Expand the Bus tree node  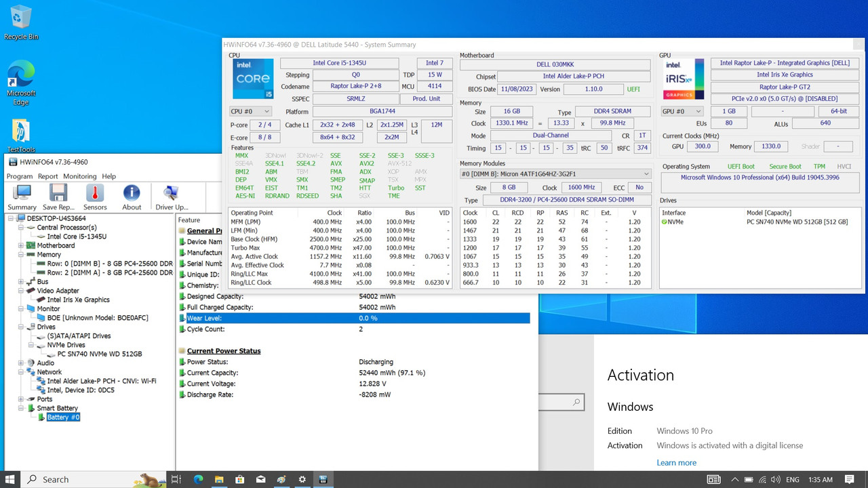click(x=21, y=281)
